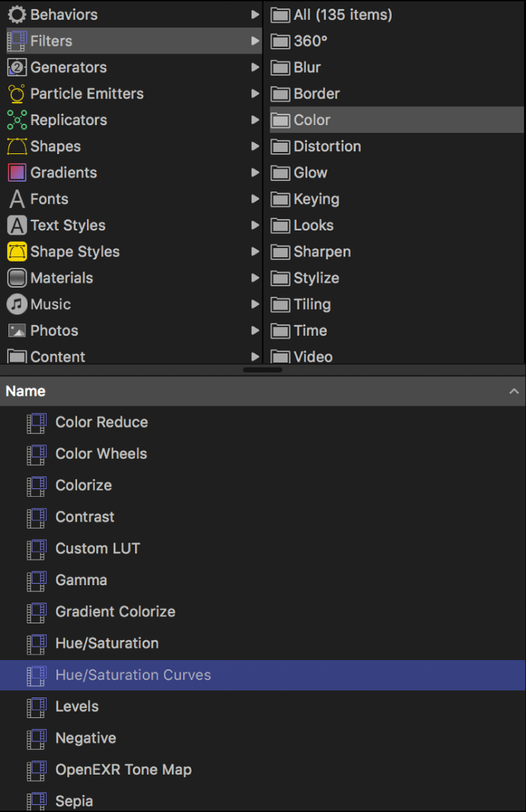Screen dimensions: 526x812
Task: Grab the pane divider handle
Action: (x=263, y=370)
